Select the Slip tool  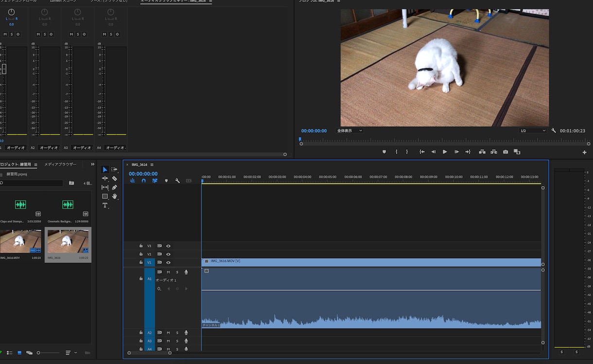click(x=105, y=187)
